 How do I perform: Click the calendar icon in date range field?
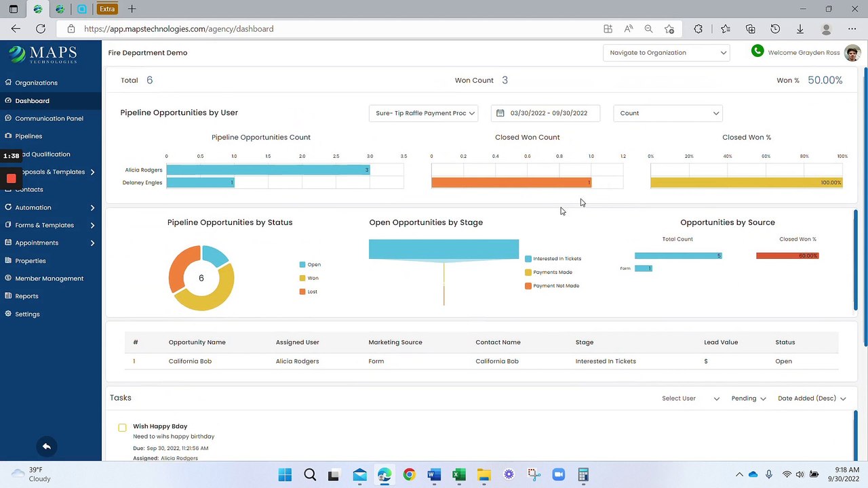[500, 113]
